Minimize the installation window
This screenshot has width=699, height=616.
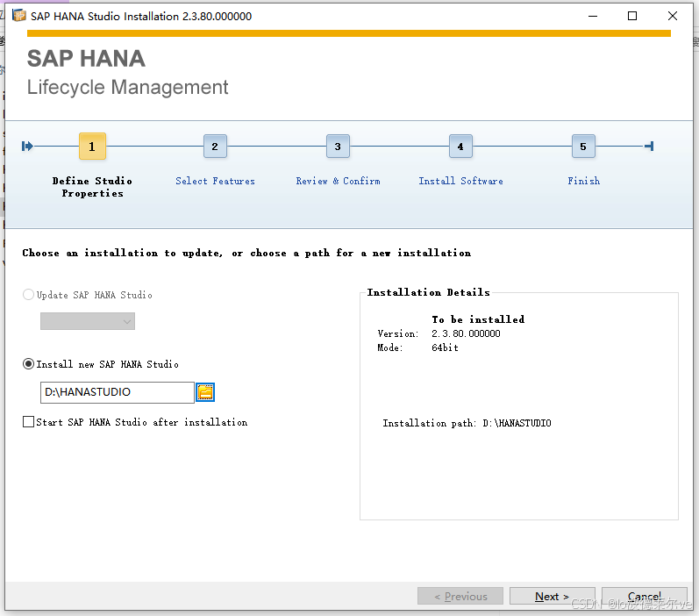[x=593, y=16]
